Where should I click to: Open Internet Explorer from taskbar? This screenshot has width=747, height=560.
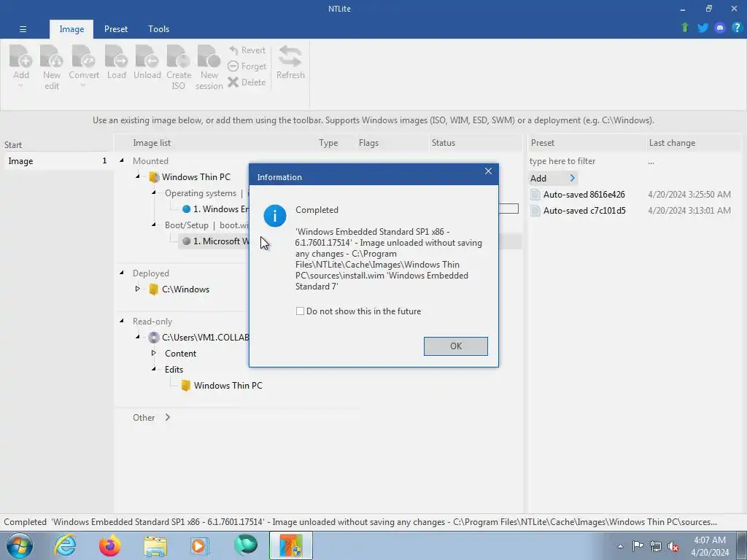tap(65, 545)
